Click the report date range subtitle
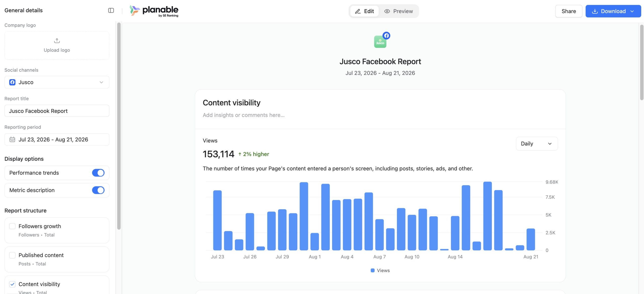 (x=380, y=73)
